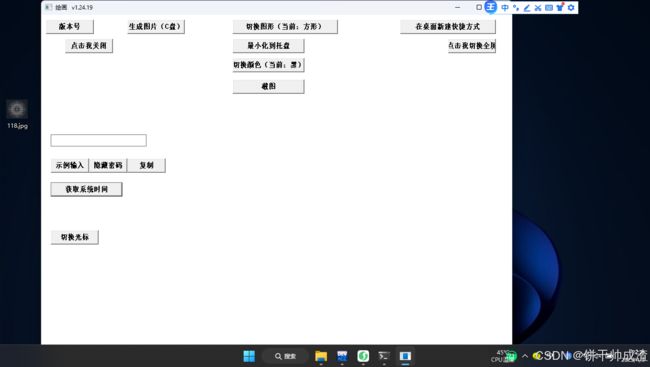Viewport: 650px width, 367px height.
Task: Click the 示例输入 button
Action: pyautogui.click(x=69, y=165)
